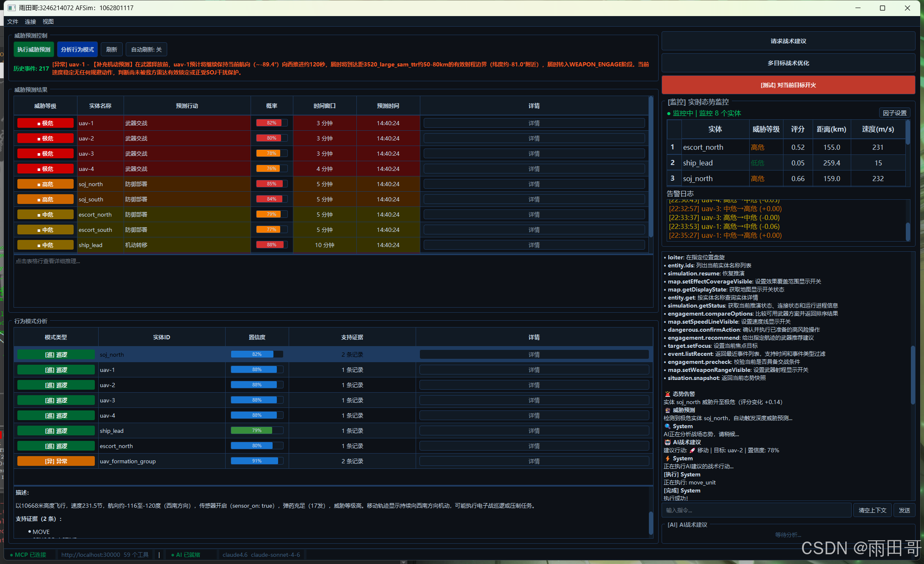The image size is (924, 564).
Task: Click the AI ready (AI 已就绪) status
Action: [186, 555]
